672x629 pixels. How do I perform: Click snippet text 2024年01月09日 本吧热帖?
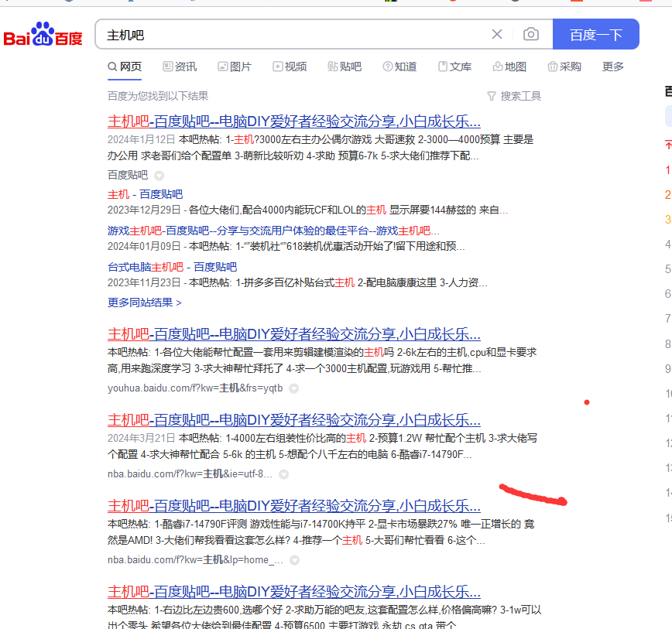(x=286, y=247)
